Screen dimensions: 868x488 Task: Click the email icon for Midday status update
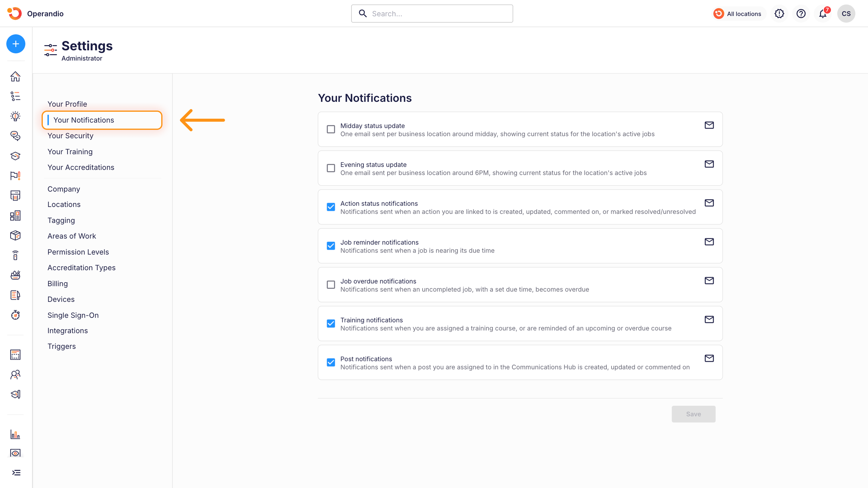(x=709, y=125)
